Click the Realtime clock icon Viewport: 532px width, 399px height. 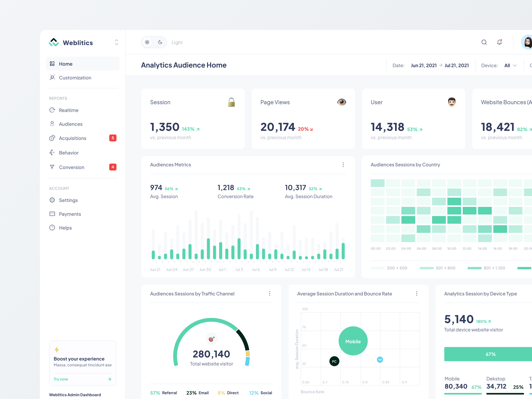coord(52,110)
